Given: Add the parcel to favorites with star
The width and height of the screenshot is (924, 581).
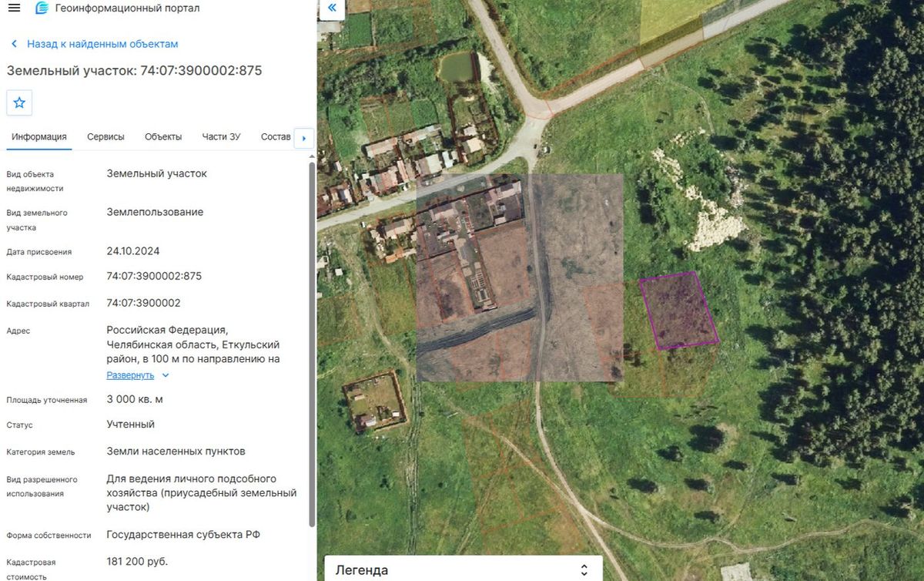Looking at the screenshot, I should 19,102.
